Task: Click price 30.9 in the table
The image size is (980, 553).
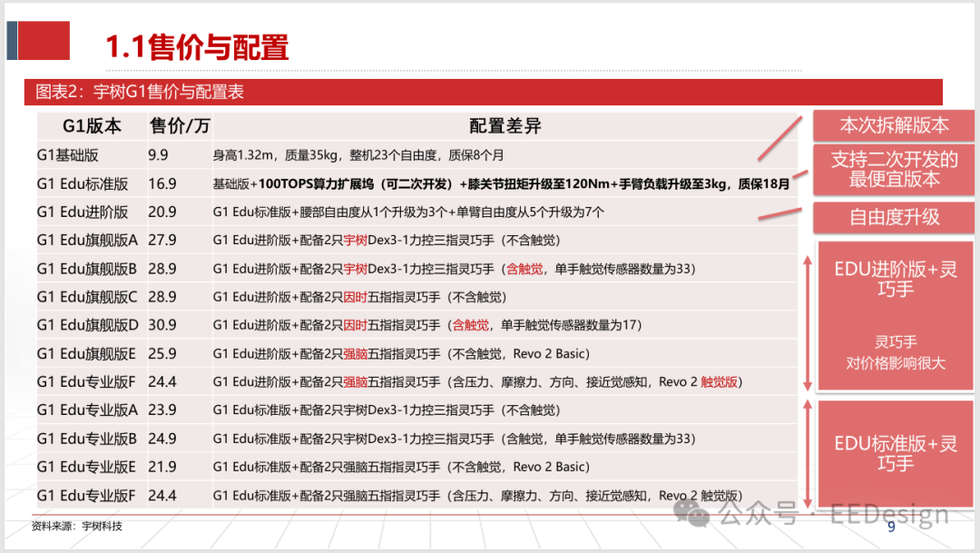Action: [162, 325]
